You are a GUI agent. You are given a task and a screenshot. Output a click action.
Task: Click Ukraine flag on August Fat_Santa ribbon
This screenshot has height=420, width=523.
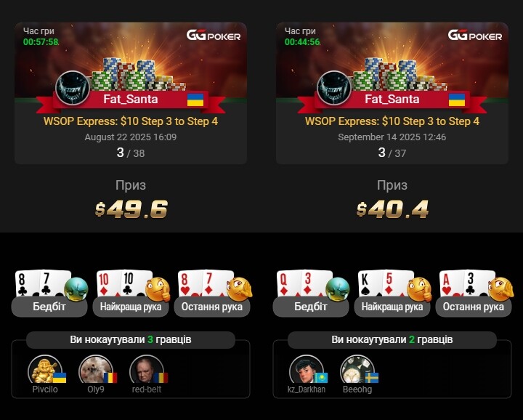tap(195, 100)
